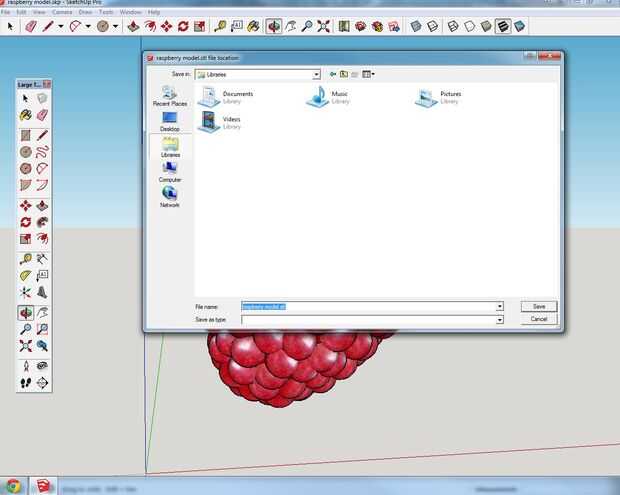Go back using dialog's back arrow icon
Viewport: 620px width, 495px height.
[x=333, y=74]
